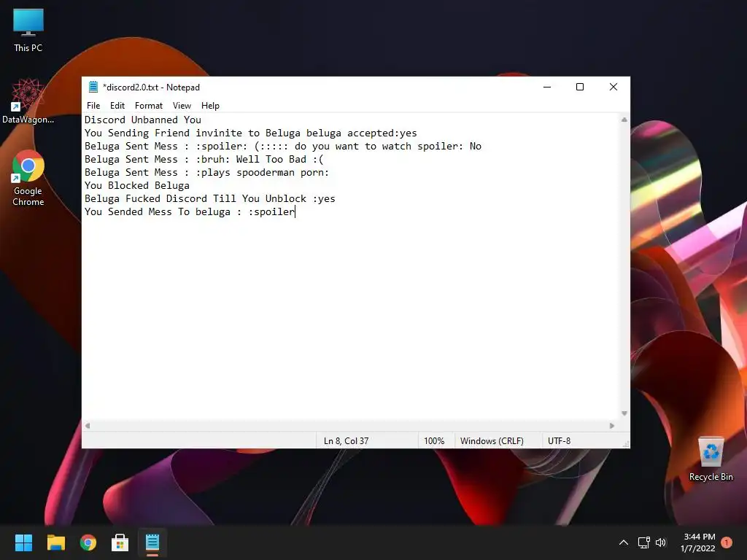The width and height of the screenshot is (747, 560).
Task: Open the Recycle Bin on desktop
Action: click(711, 458)
